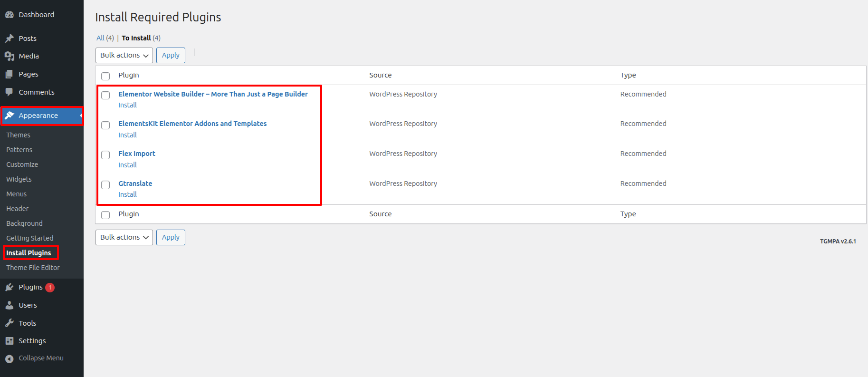
Task: Open the Widgets submenu item
Action: tap(19, 179)
